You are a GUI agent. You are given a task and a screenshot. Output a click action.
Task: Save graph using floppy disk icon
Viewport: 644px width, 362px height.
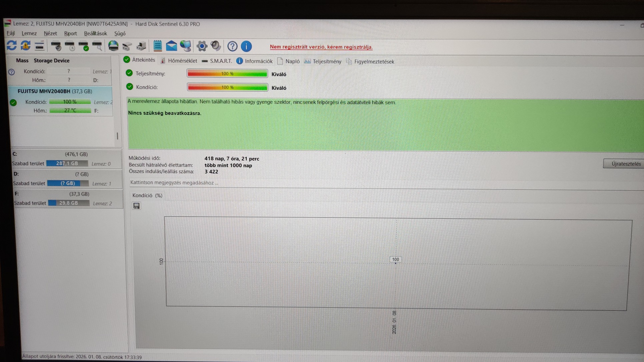pyautogui.click(x=136, y=206)
